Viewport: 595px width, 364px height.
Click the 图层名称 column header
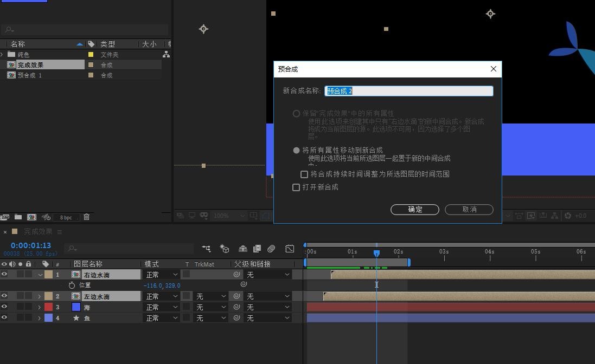pos(88,264)
